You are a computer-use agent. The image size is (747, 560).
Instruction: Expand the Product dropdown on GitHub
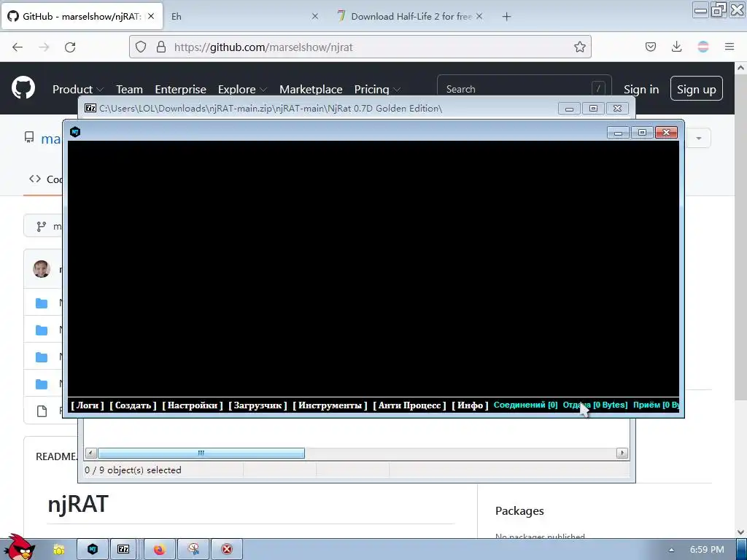tap(77, 89)
